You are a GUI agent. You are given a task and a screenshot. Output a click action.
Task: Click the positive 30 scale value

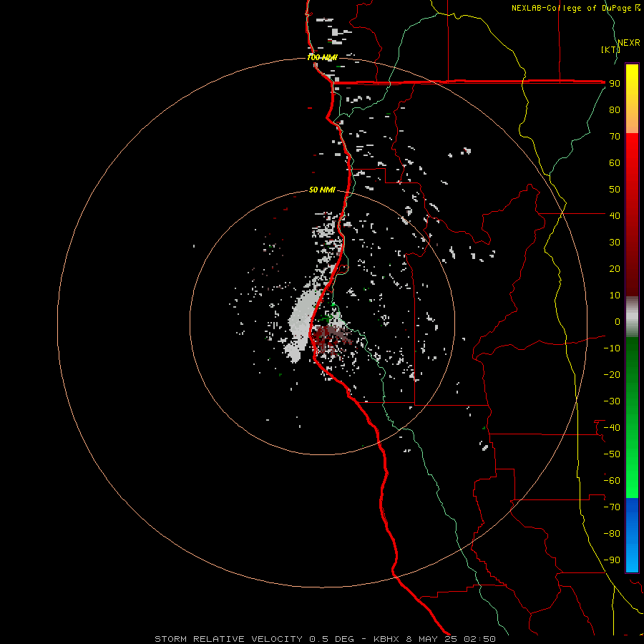615,243
